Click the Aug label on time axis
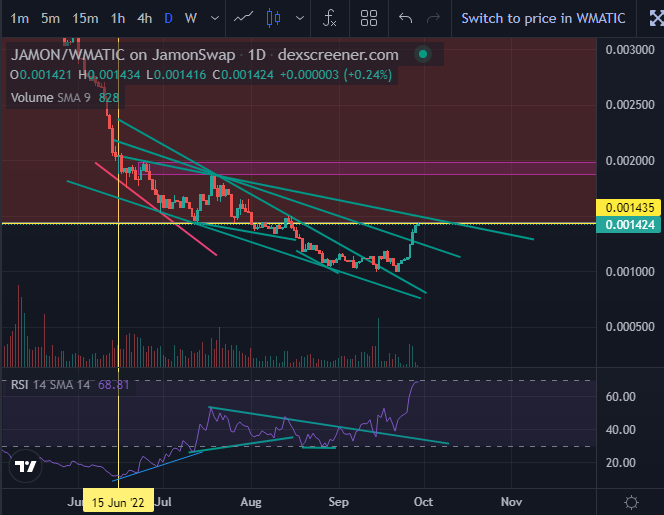This screenshot has height=515, width=664. (x=251, y=502)
